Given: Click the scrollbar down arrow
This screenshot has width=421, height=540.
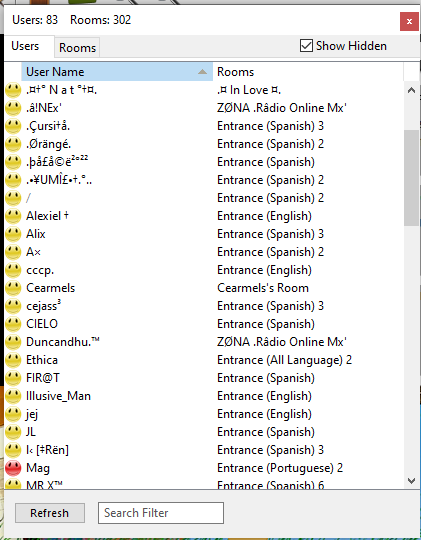Looking at the screenshot, I should (411, 480).
